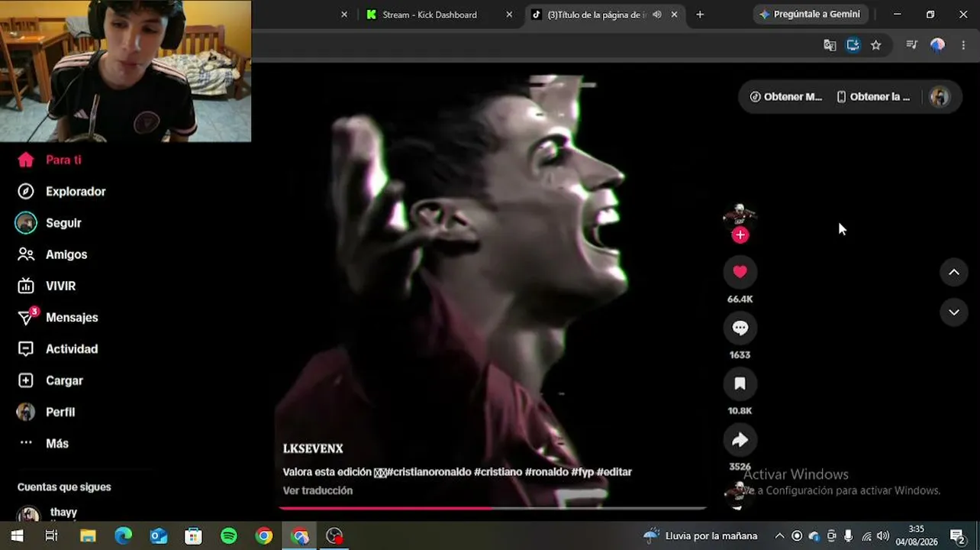Mute the TikTok tab audio
The image size is (980, 550).
(x=657, y=15)
